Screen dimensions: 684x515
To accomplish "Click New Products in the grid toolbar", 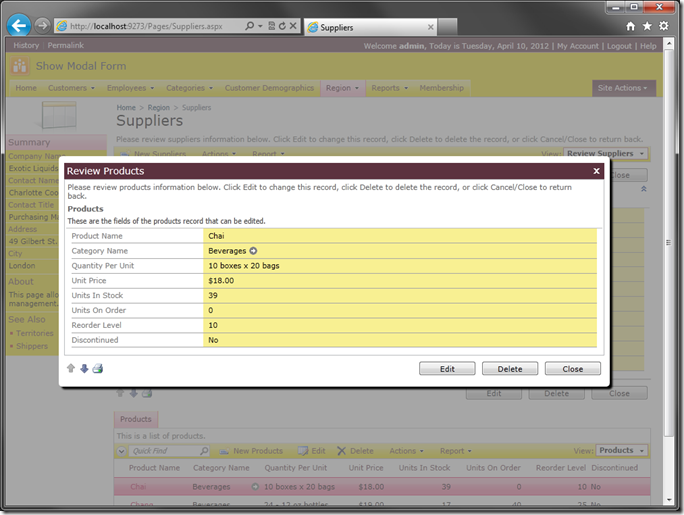I will (x=251, y=451).
